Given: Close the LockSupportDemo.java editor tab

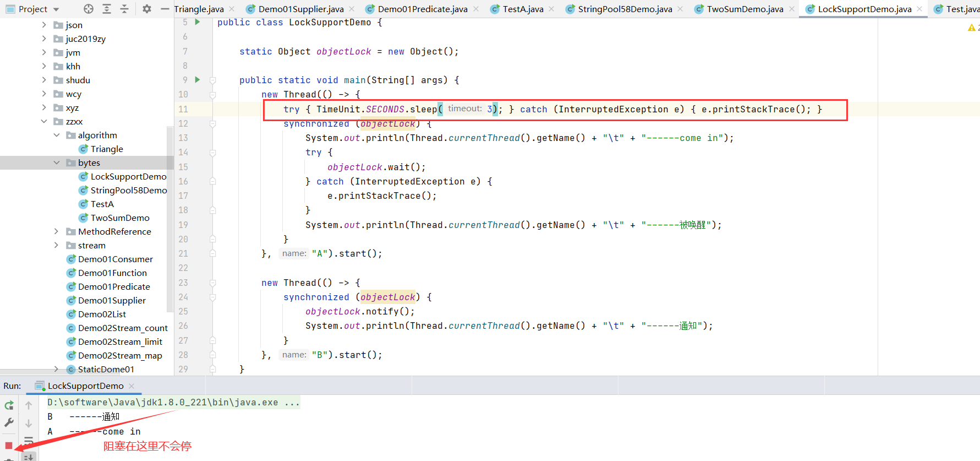Looking at the screenshot, I should [x=919, y=9].
